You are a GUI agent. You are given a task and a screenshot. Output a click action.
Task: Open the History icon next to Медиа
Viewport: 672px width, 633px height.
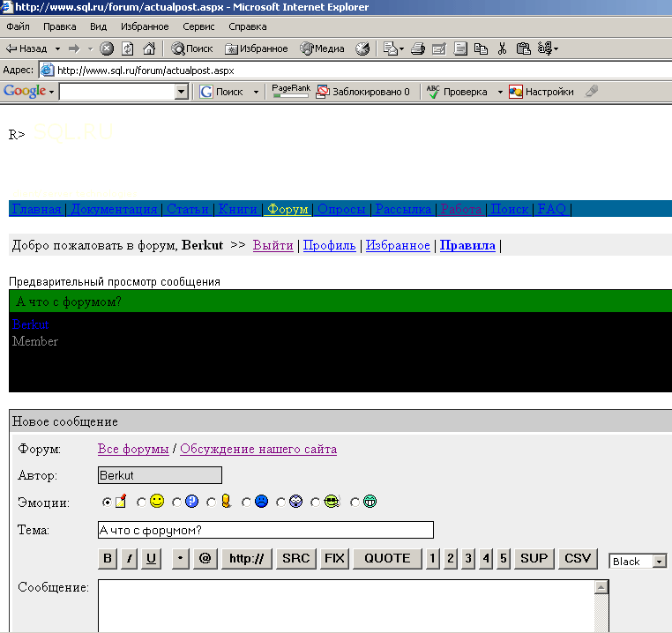[362, 48]
